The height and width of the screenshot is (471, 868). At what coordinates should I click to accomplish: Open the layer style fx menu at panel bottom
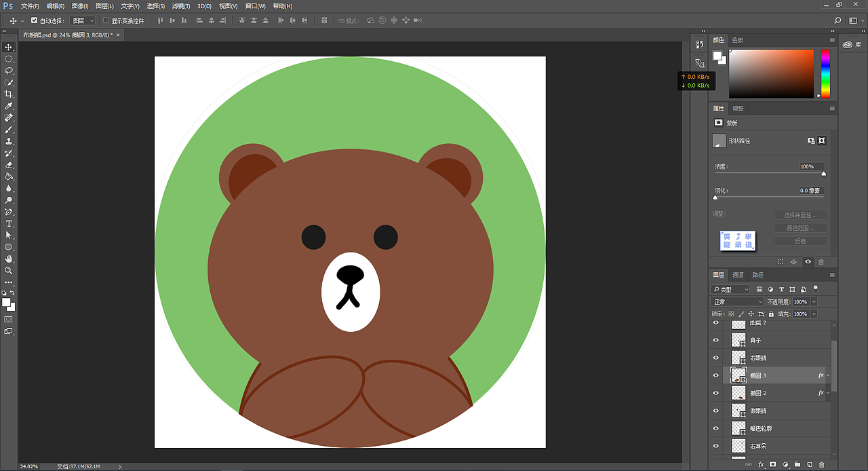coord(761,464)
